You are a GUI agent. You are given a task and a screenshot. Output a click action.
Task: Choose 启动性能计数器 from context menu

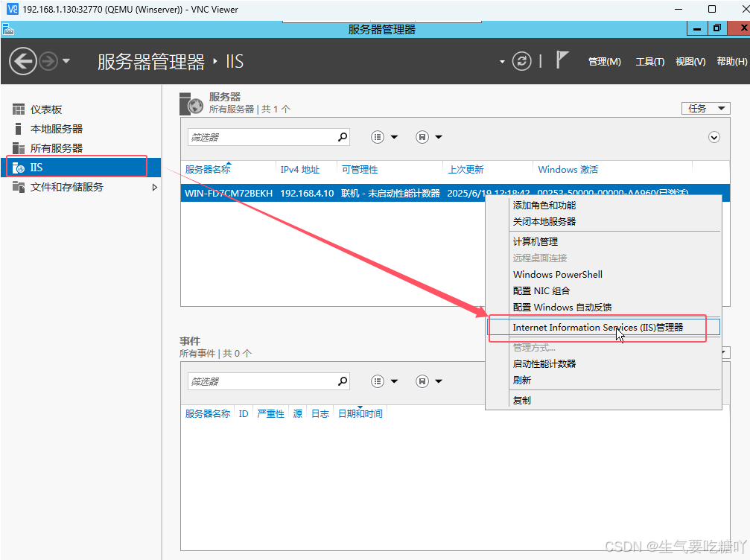[x=544, y=364]
